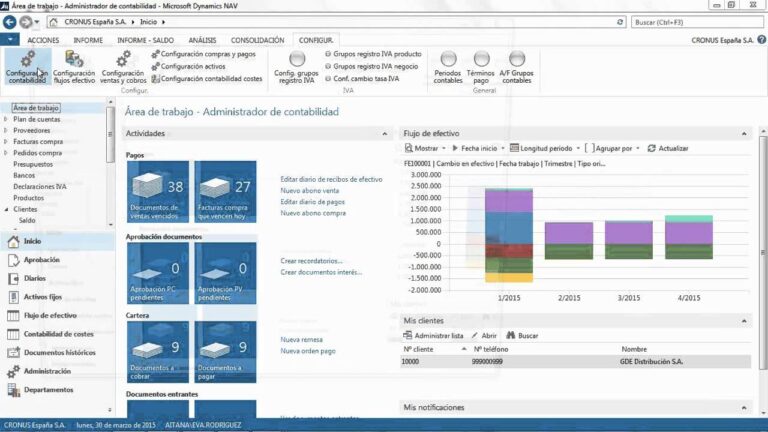Click Editar diario de recibos de efectivo
768x432 pixels.
point(331,179)
